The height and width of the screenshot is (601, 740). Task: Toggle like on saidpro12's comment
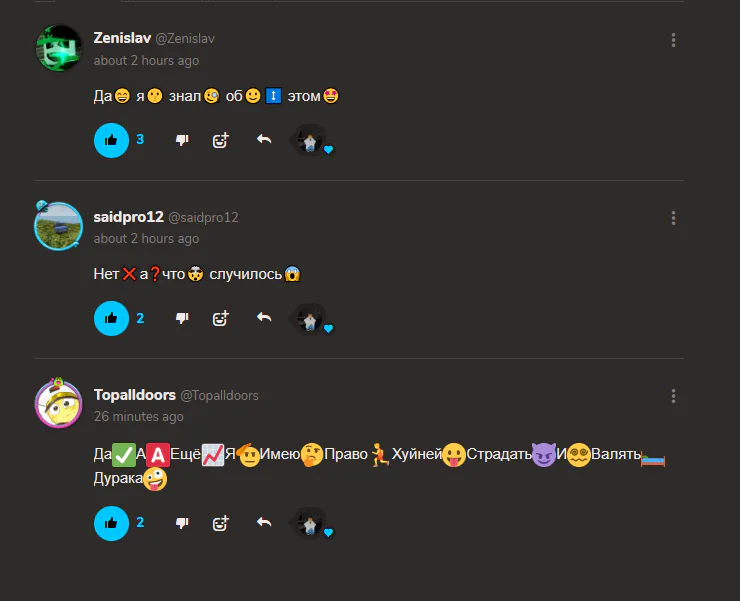[x=111, y=318]
